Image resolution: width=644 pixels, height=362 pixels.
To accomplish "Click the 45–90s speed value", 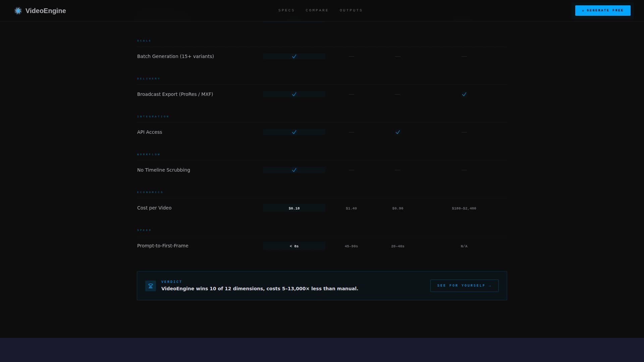I will pos(351,246).
